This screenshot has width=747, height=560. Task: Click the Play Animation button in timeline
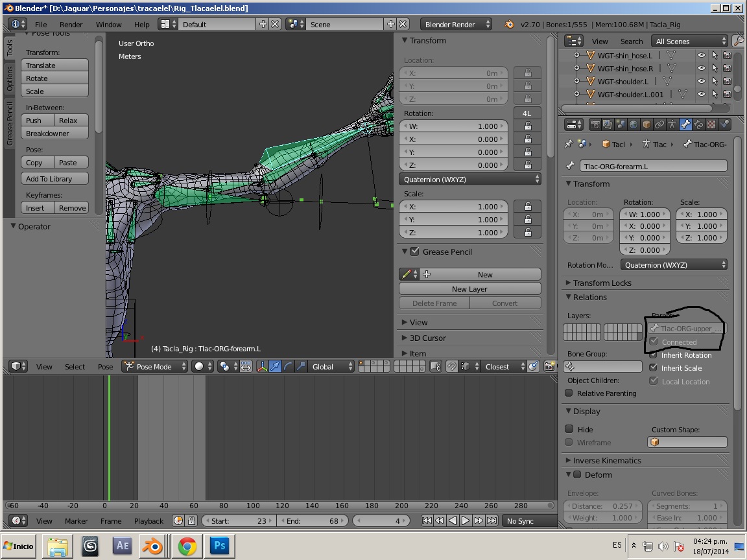click(466, 520)
